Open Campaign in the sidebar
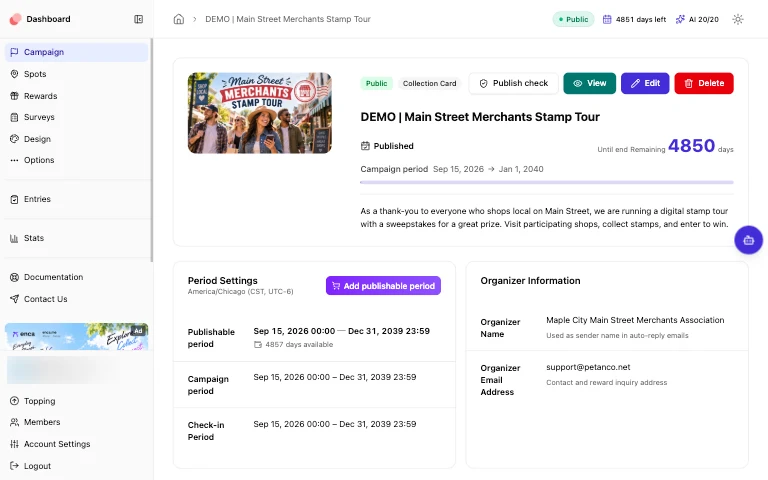The image size is (768, 480). (x=76, y=52)
